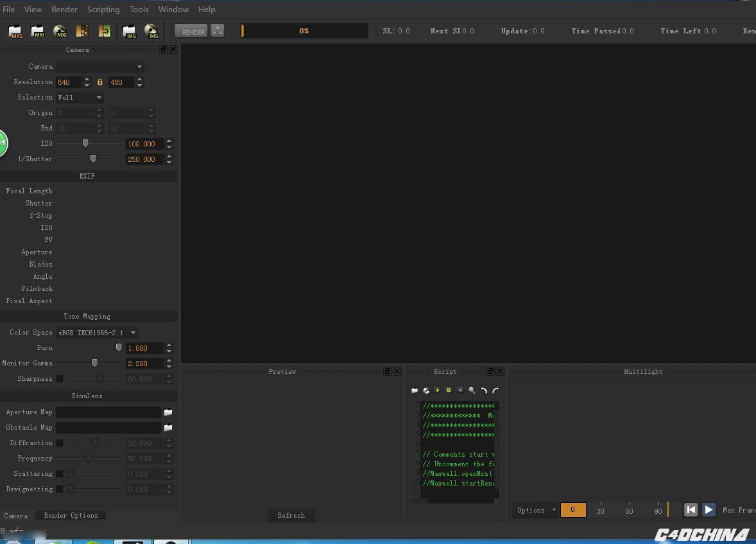The width and height of the screenshot is (756, 544).
Task: Click the region render icon beside RENDER
Action: coord(218,31)
